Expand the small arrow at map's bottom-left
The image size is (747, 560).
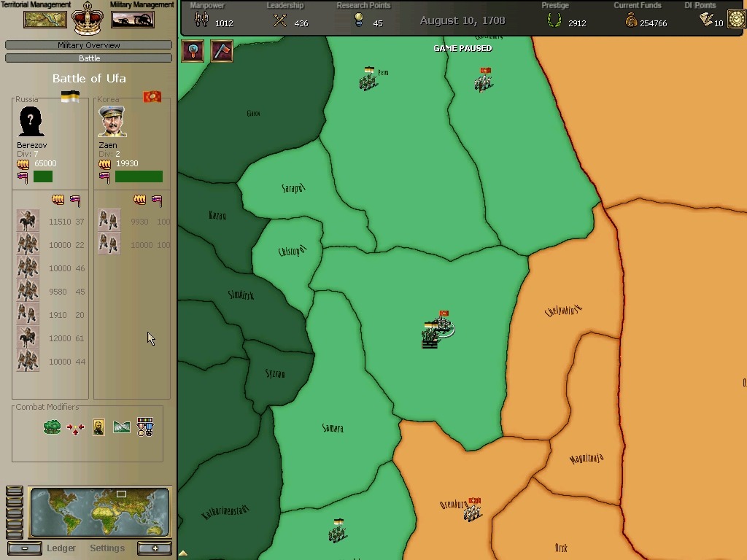tap(183, 553)
